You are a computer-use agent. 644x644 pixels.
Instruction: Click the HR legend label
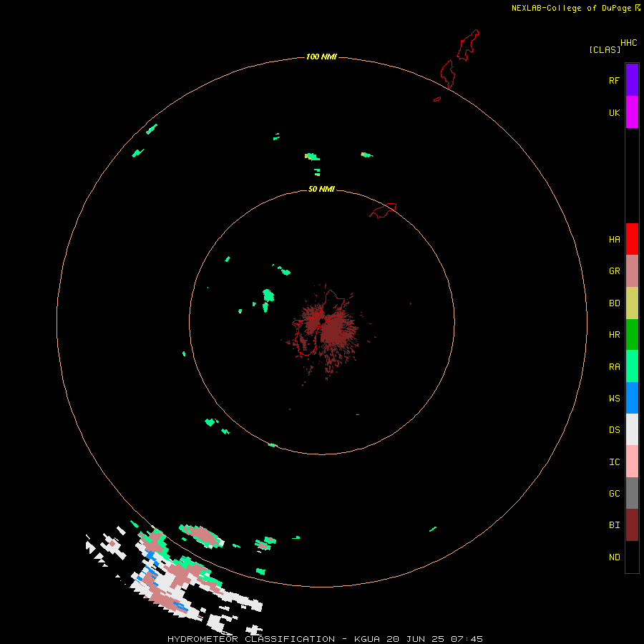point(614,334)
